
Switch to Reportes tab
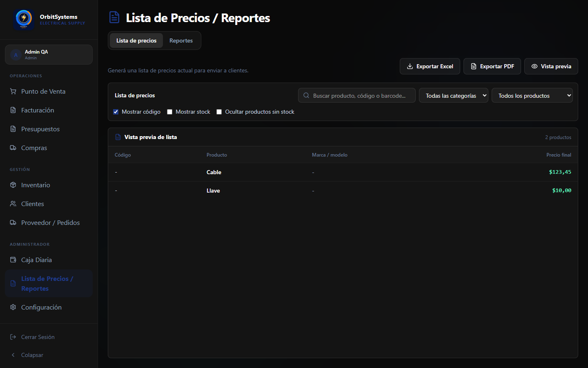(181, 40)
